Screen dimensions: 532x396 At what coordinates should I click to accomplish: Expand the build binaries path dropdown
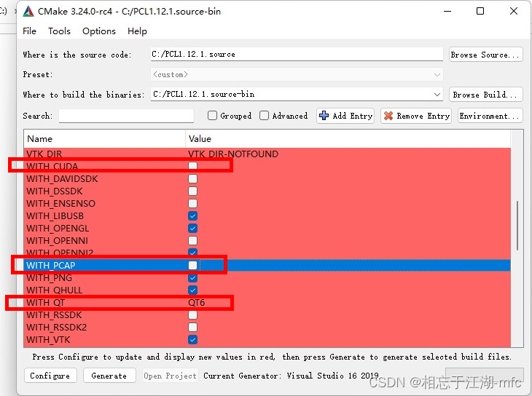pos(437,95)
